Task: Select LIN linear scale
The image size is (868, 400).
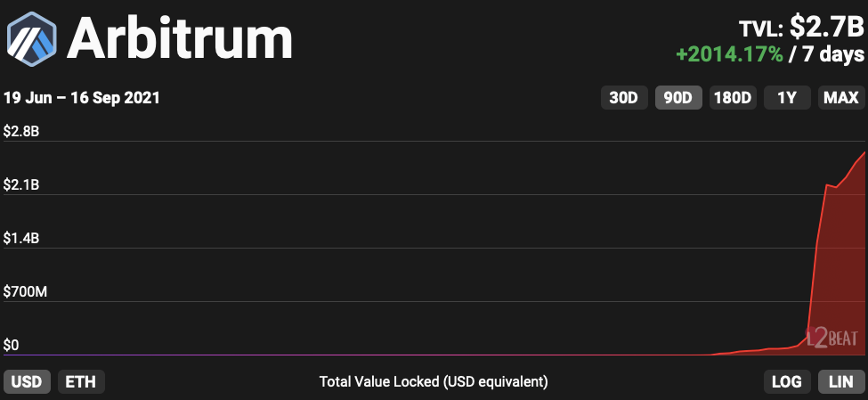Action: (x=840, y=382)
